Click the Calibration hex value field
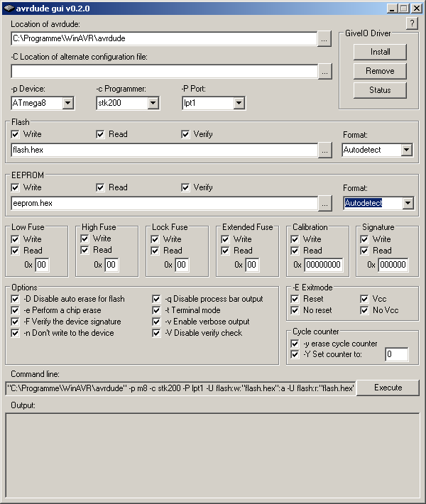This screenshot has height=504, width=426. 323,265
